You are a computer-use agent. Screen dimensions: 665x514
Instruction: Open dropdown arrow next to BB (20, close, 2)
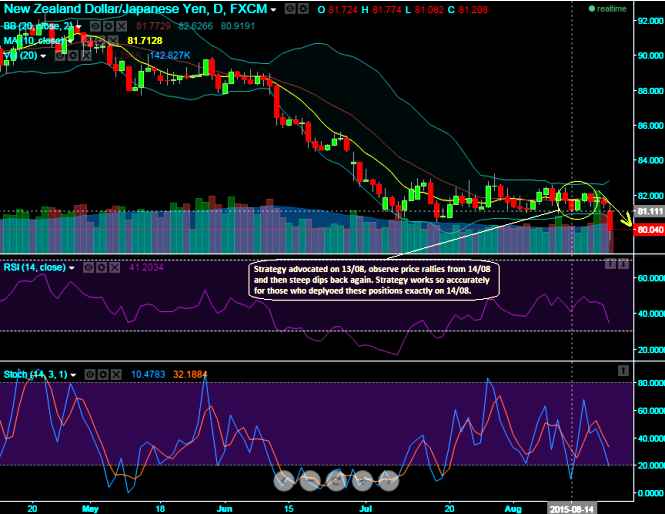pos(78,27)
